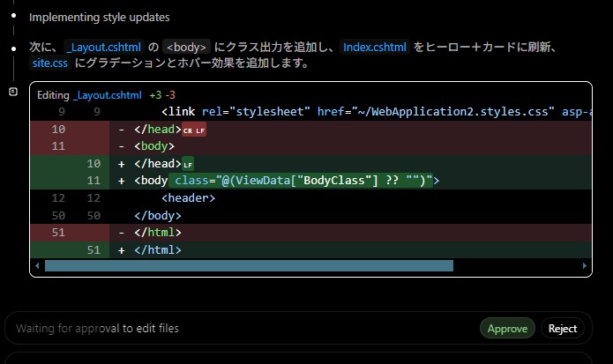Click the bullet beside the Japanese description
This screenshot has width=613, height=364.
click(14, 48)
